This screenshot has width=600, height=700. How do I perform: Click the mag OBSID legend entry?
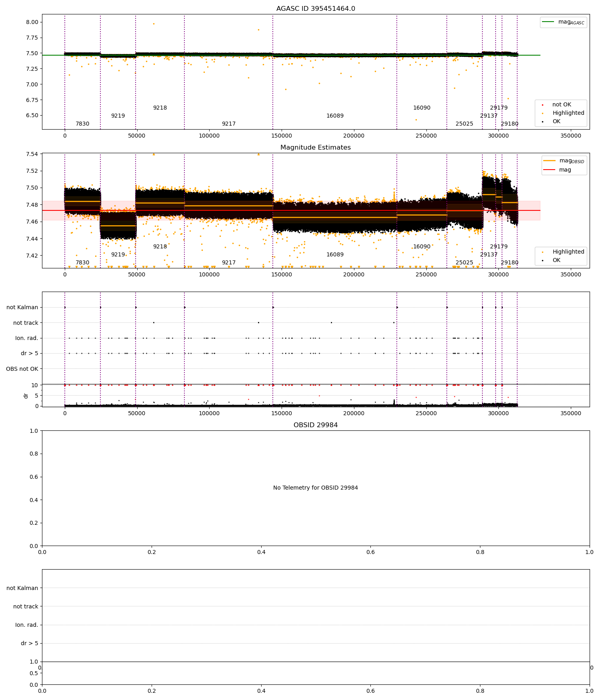[x=564, y=161]
